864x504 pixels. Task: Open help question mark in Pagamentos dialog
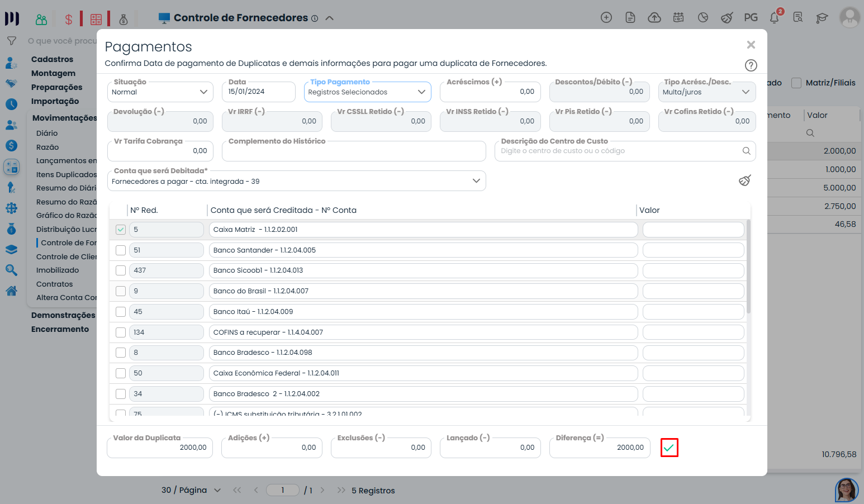tap(751, 65)
